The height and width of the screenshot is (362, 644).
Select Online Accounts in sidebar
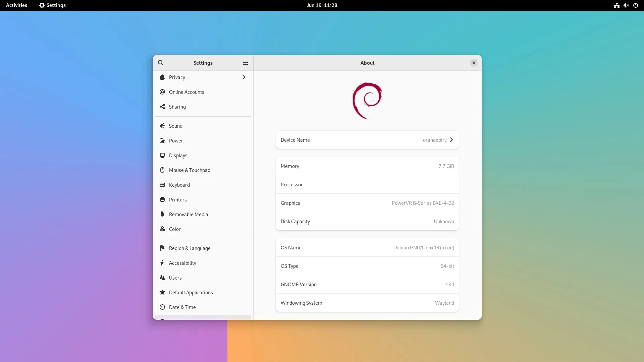[186, 92]
